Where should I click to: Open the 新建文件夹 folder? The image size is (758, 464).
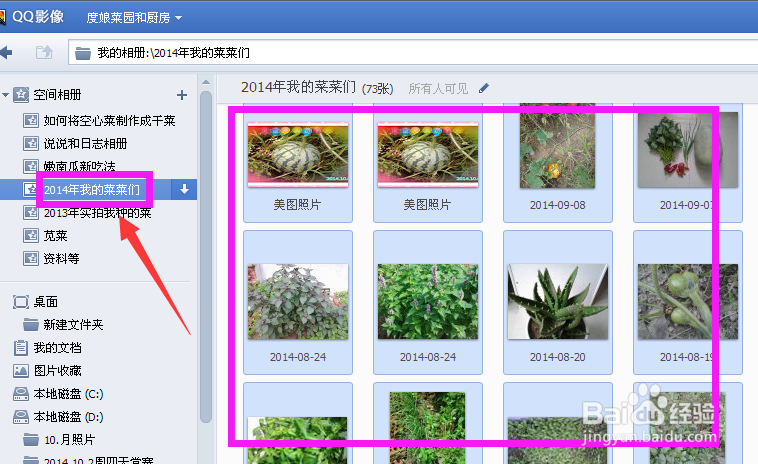[x=73, y=325]
